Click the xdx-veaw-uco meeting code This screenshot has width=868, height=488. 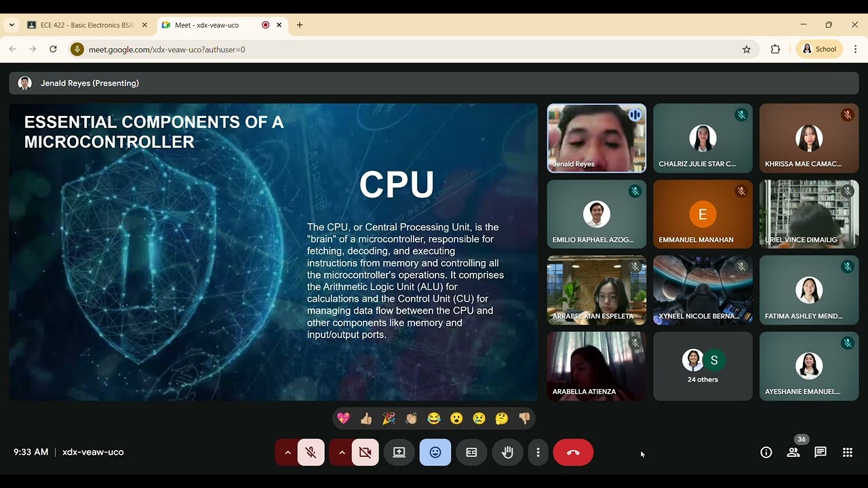click(x=93, y=452)
